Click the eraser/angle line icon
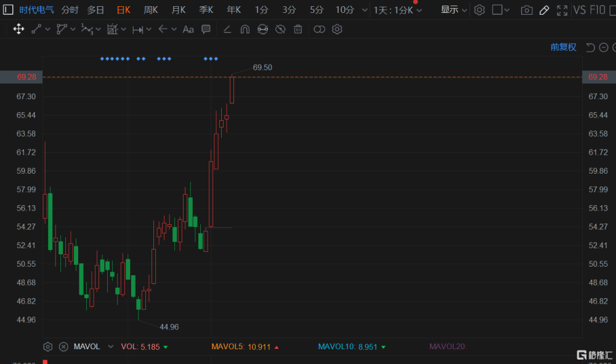The height and width of the screenshot is (364, 616). click(227, 29)
